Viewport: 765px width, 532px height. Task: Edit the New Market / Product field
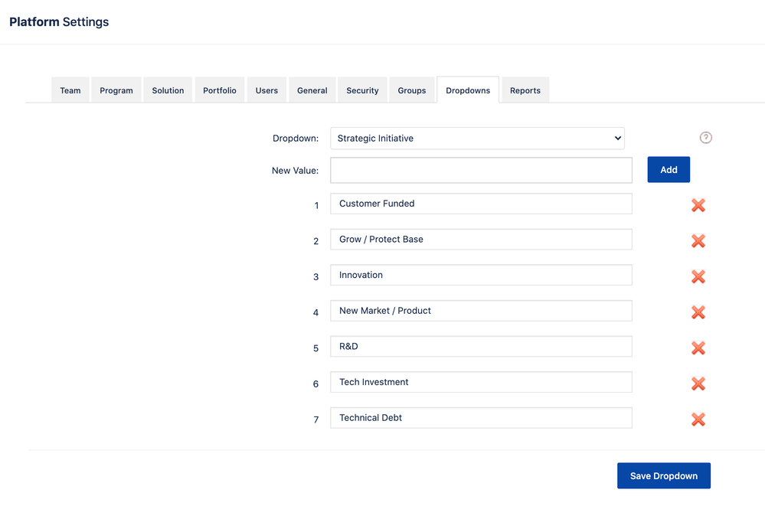coord(481,311)
